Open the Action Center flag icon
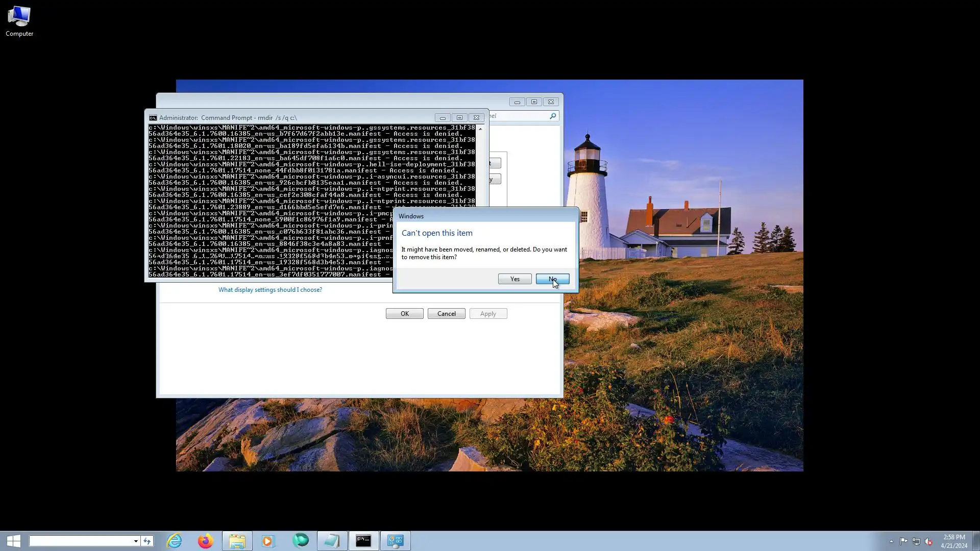980x551 pixels. (x=903, y=541)
